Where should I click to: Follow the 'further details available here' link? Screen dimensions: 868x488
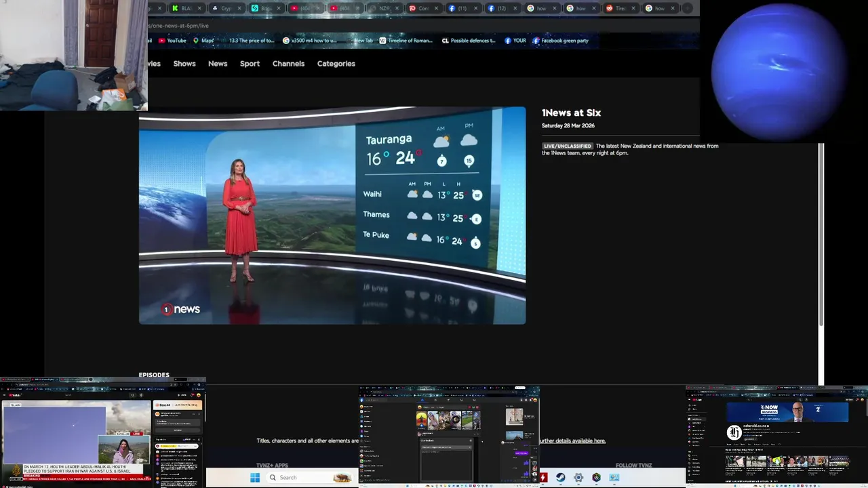coord(572,441)
